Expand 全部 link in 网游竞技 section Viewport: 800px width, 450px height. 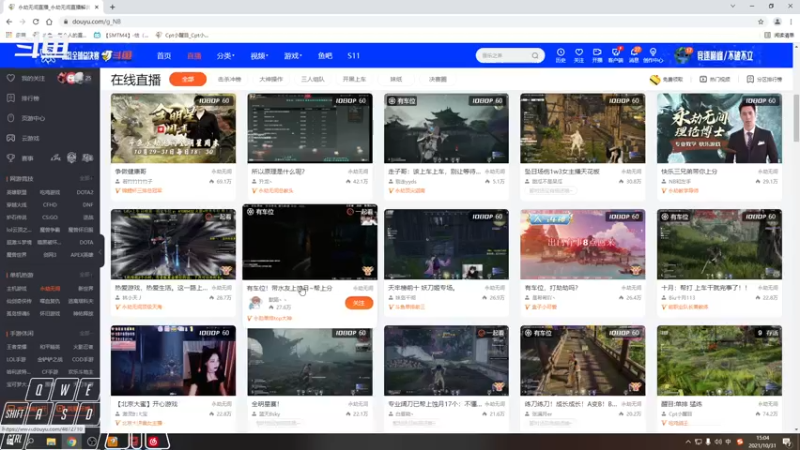point(86,179)
